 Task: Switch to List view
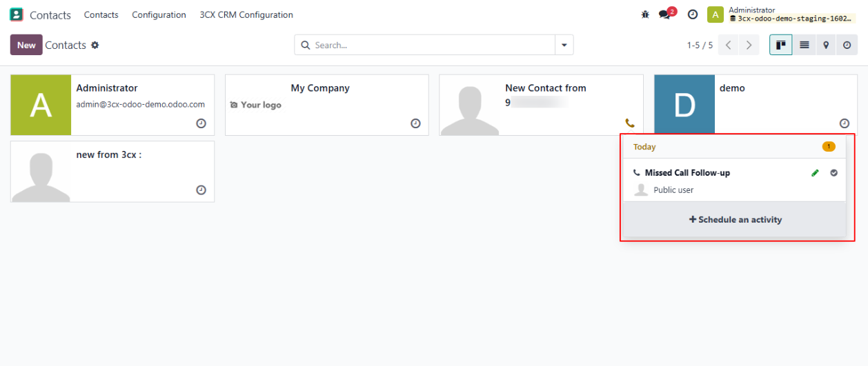pyautogui.click(x=804, y=45)
